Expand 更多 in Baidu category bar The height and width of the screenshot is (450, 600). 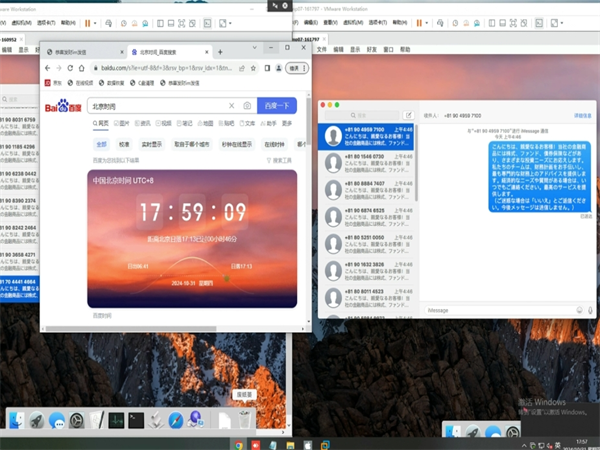point(287,123)
